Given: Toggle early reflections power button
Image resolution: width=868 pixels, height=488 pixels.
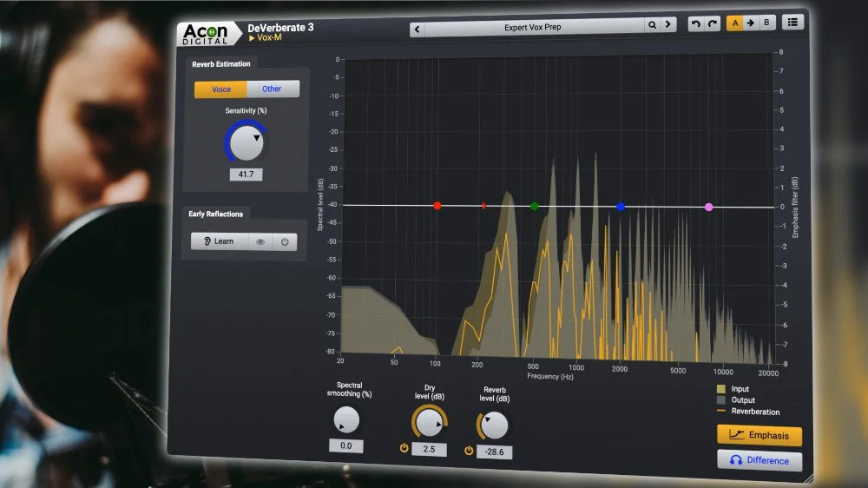Looking at the screenshot, I should (x=285, y=242).
